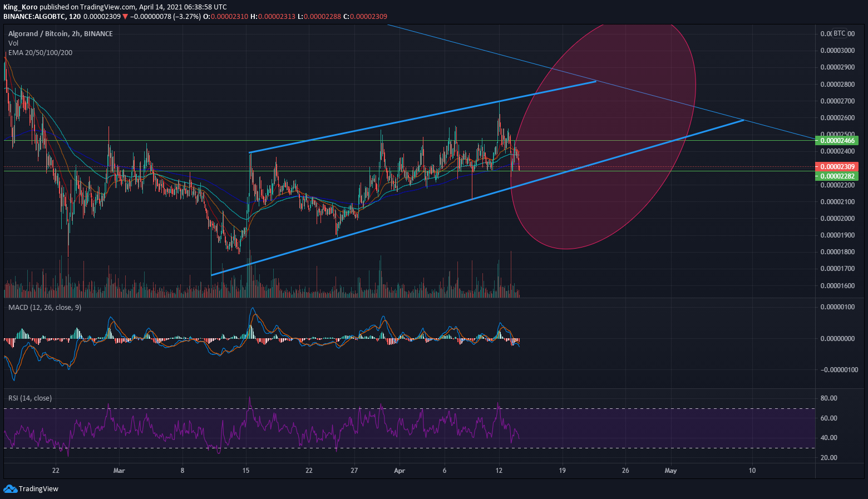
Task: Click the RSI 60.00 axis label
Action: tap(828, 418)
